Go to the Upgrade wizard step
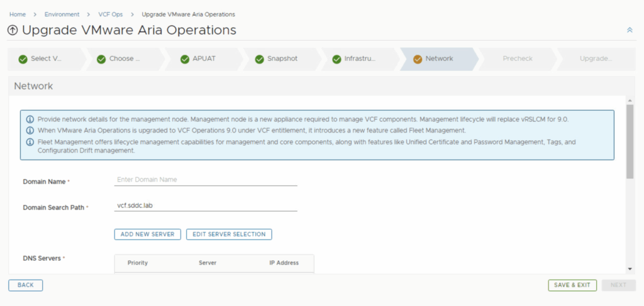This screenshot has width=644, height=306. pos(595,59)
